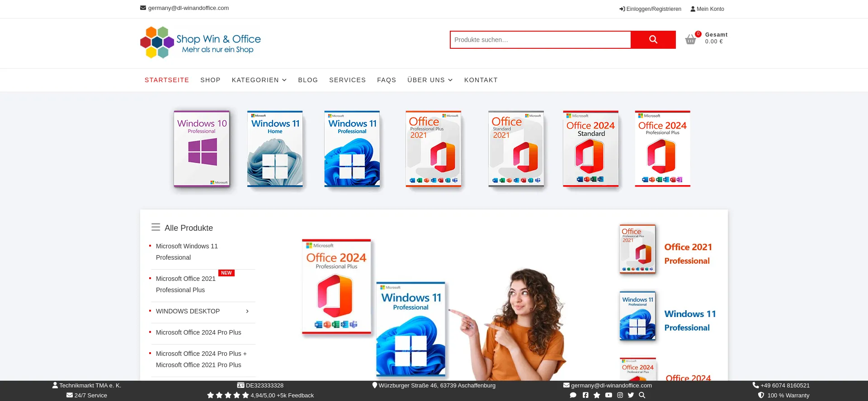Image resolution: width=868 pixels, height=401 pixels.
Task: Open the shopping basket icon
Action: 690,40
